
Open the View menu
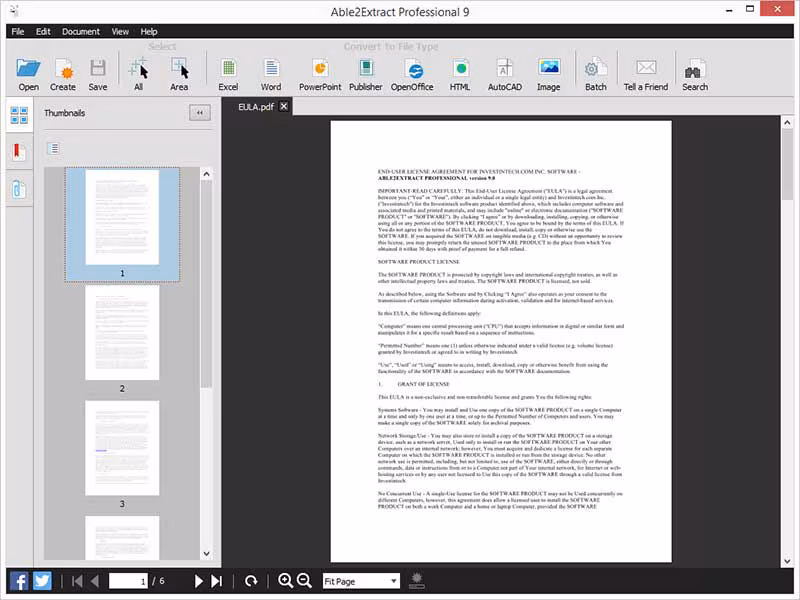coord(120,32)
